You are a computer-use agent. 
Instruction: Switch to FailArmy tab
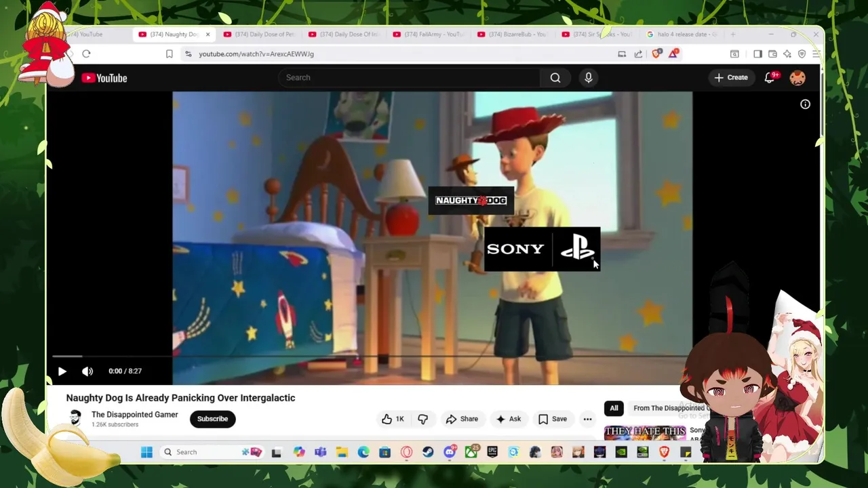point(429,35)
